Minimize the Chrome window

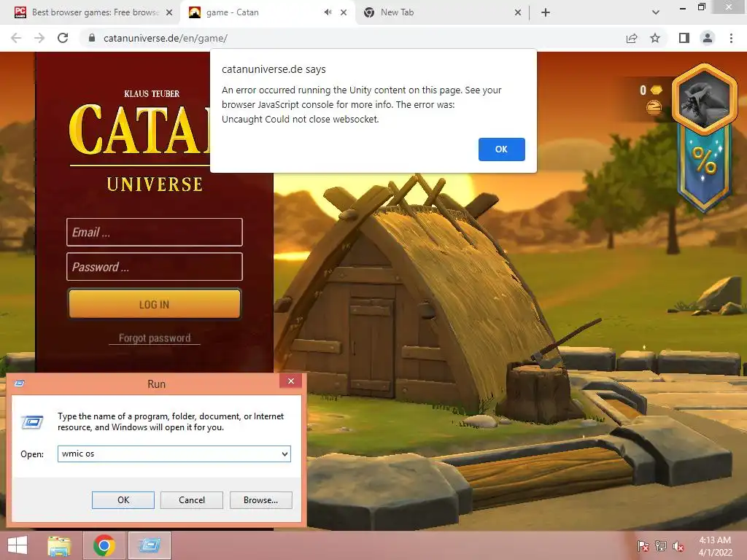[683, 8]
